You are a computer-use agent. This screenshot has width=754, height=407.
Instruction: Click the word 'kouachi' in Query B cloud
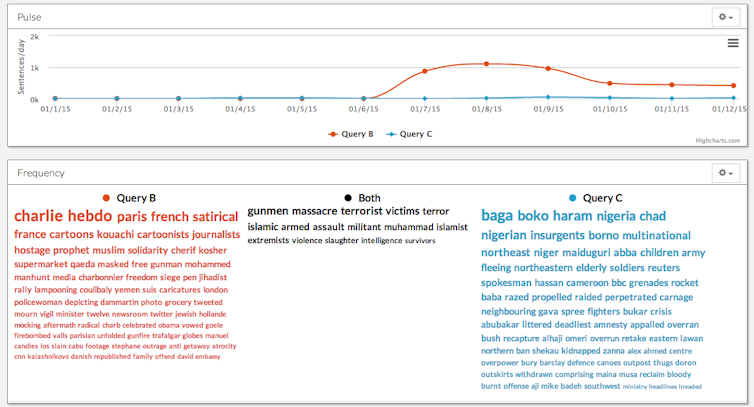click(x=115, y=234)
